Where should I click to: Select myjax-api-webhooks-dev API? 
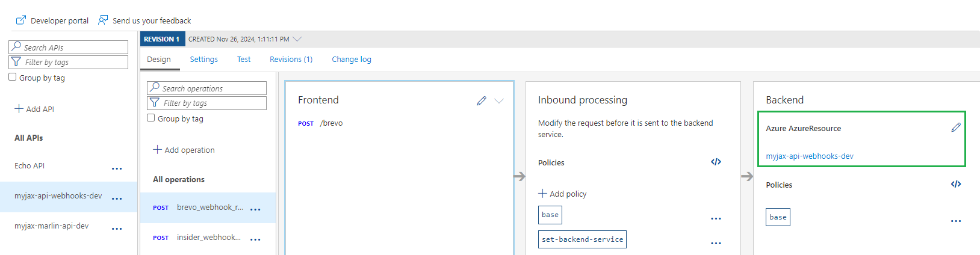point(58,195)
